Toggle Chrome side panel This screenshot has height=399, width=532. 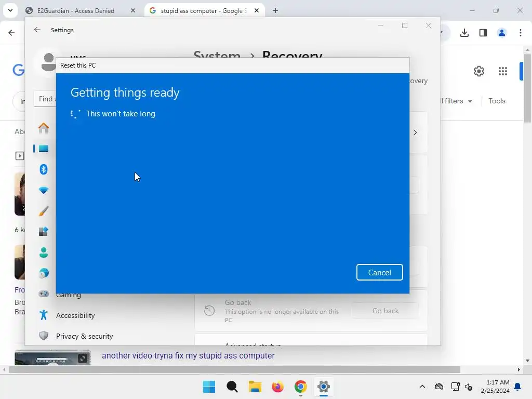483,33
